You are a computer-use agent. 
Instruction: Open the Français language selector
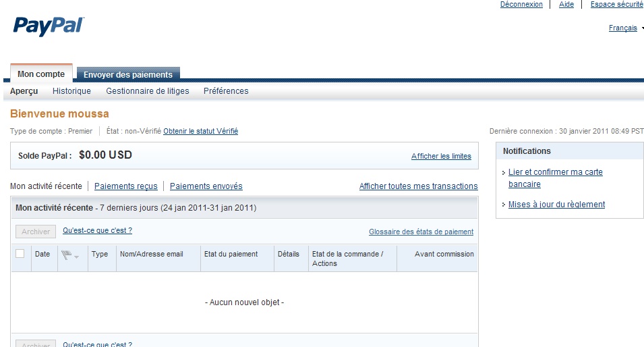(x=622, y=28)
